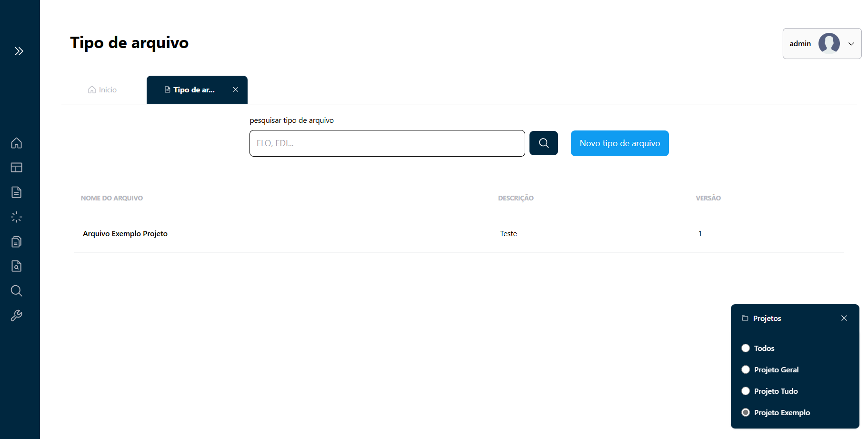Open the admin user dropdown menu
Viewport: 868px width, 439px height.
(822, 43)
